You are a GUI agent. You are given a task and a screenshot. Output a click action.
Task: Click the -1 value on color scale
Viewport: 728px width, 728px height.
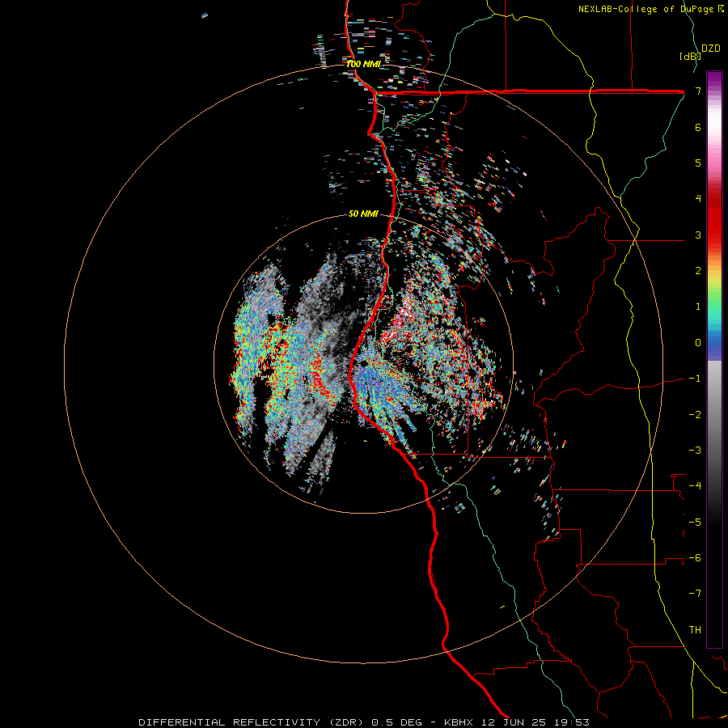pyautogui.click(x=695, y=379)
